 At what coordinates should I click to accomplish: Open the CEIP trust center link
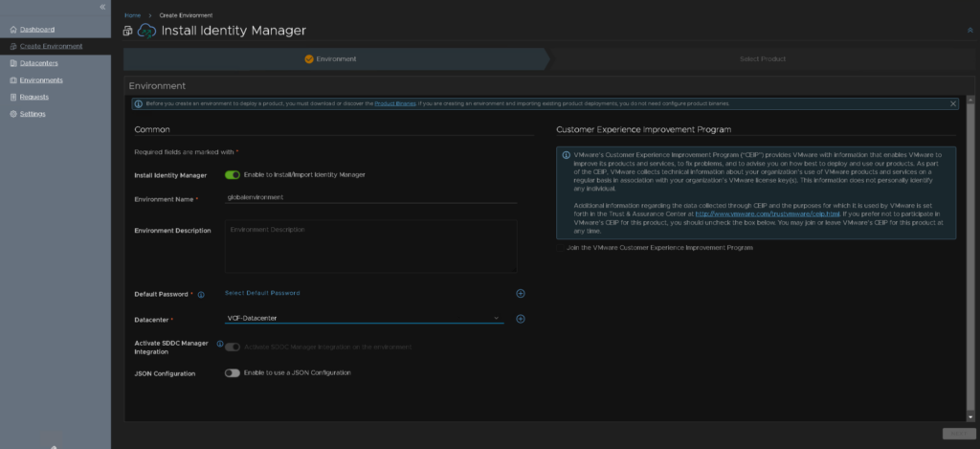[x=768, y=213]
